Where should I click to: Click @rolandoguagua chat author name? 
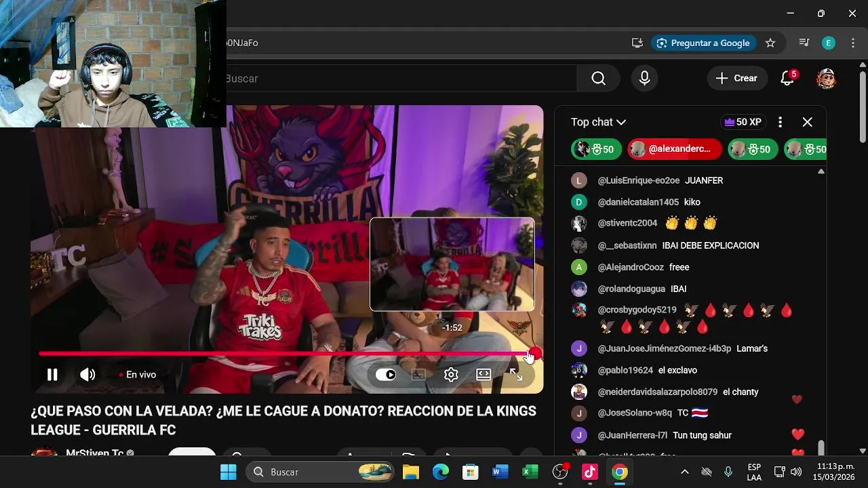(x=631, y=289)
